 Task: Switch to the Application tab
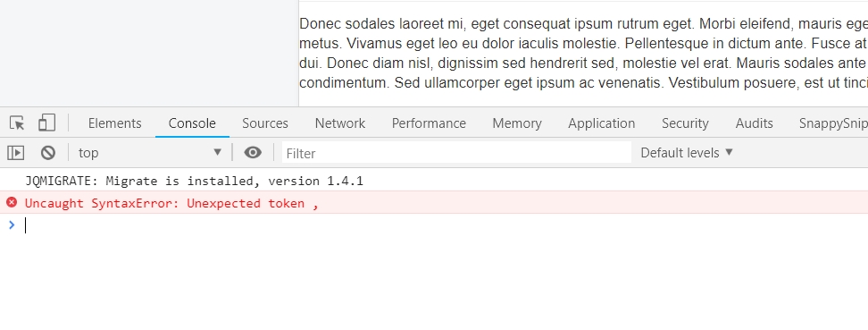602,123
